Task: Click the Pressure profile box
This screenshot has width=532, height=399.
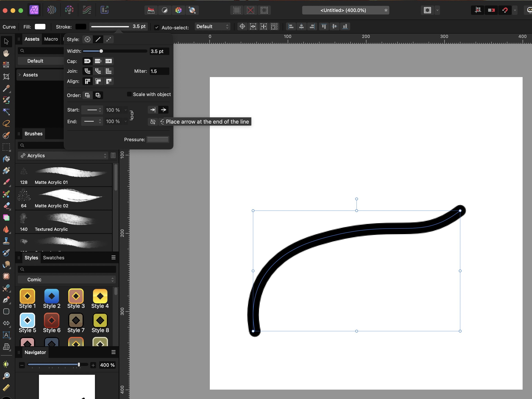Action: [158, 139]
